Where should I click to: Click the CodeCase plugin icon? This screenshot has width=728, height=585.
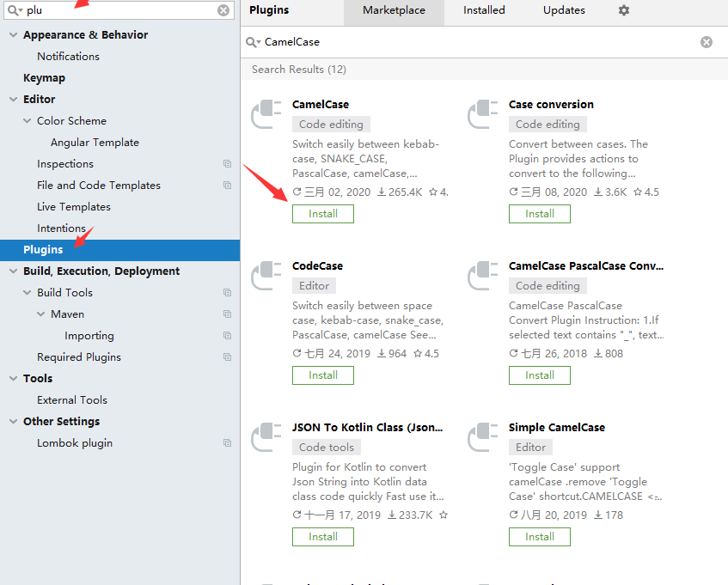click(266, 276)
